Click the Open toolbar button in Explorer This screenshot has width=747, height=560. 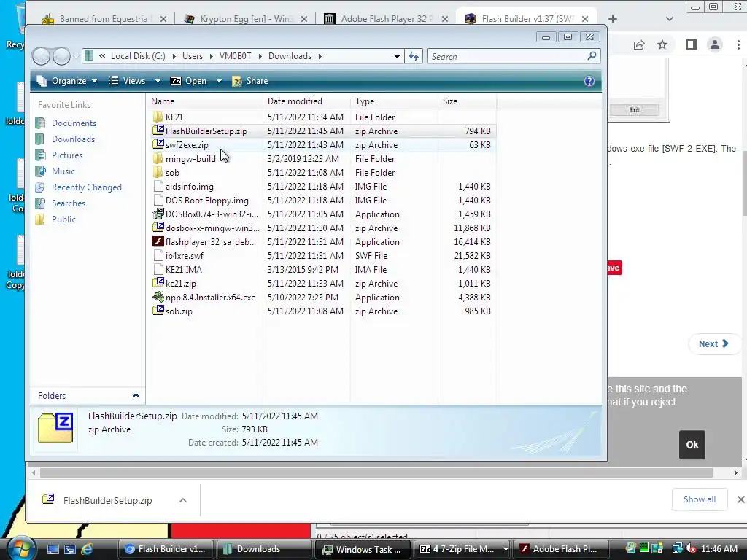click(x=189, y=81)
